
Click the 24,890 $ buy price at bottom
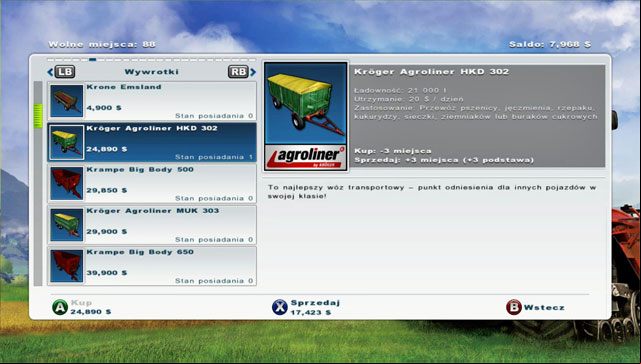(x=91, y=312)
